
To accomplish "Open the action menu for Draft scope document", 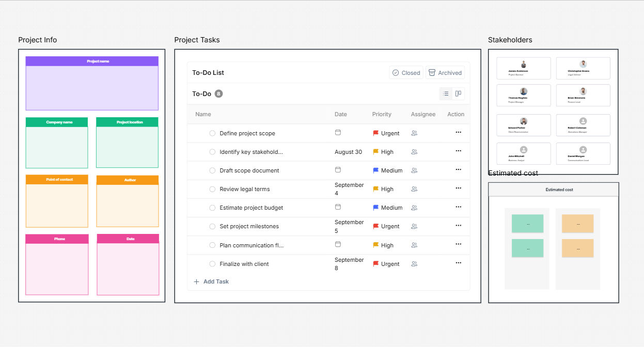I will [458, 169].
